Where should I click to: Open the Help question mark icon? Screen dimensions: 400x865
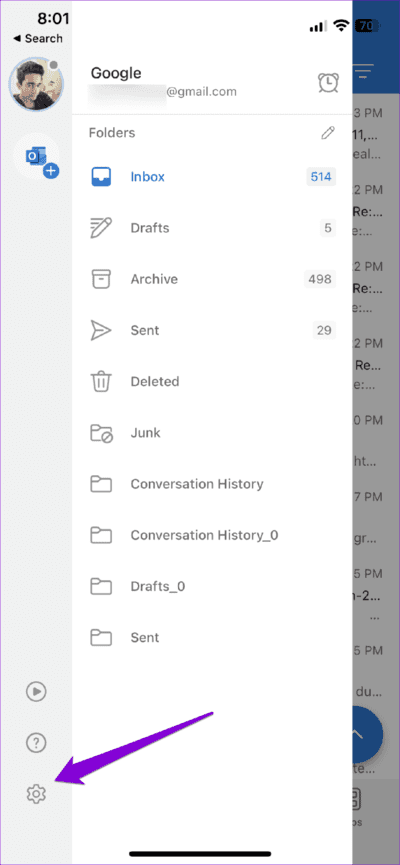(x=36, y=743)
